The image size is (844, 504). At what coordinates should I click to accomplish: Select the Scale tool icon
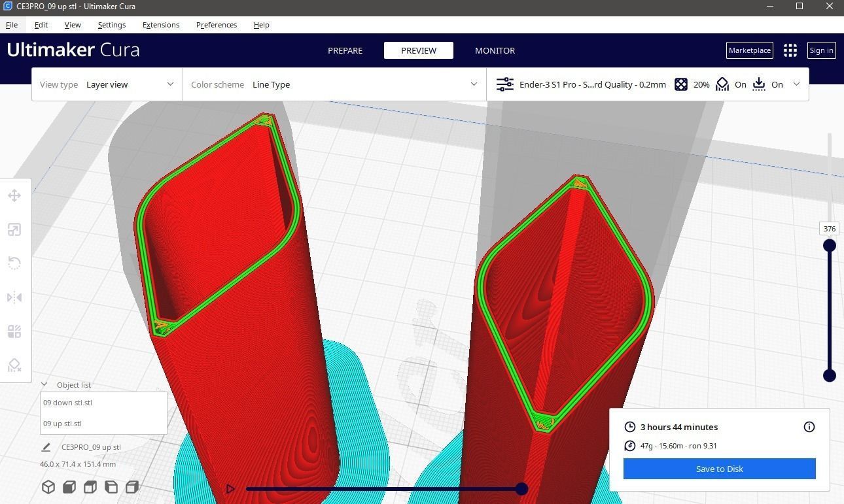tap(14, 229)
